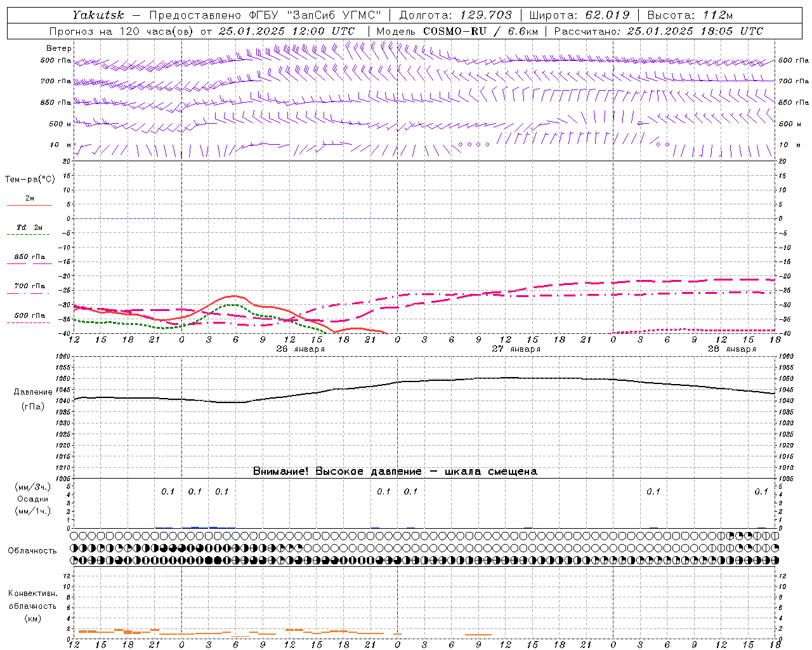Select the 'Прогноз на 120 часа(ов)' text
This screenshot has height=650, width=812.
point(122,31)
